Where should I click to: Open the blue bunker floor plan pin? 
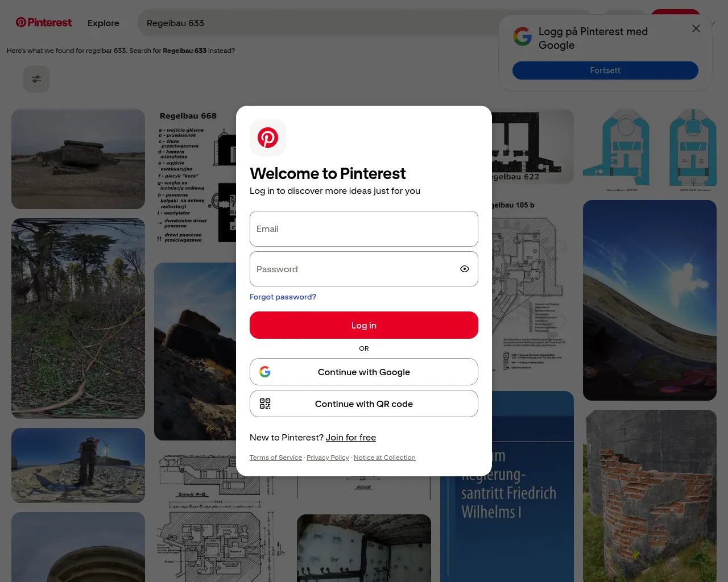pos(650,150)
